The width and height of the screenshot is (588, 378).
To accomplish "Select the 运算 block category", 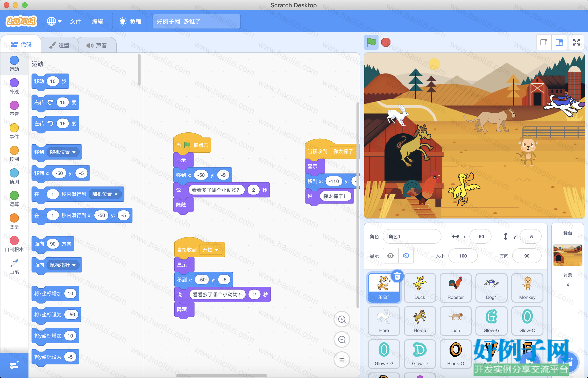I will [14, 199].
